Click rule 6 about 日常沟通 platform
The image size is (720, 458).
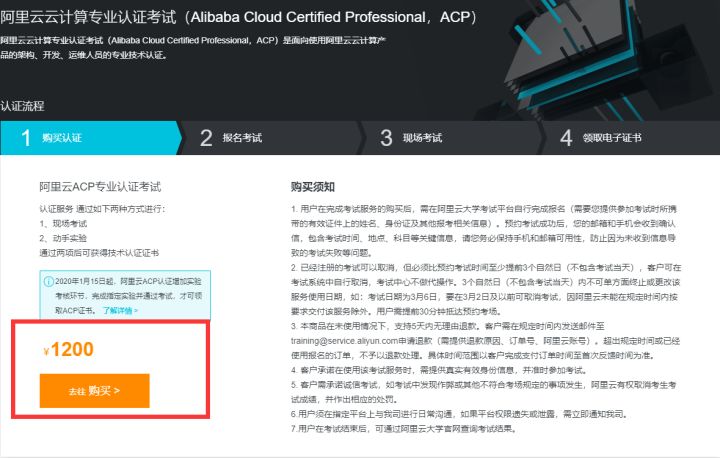coord(459,414)
